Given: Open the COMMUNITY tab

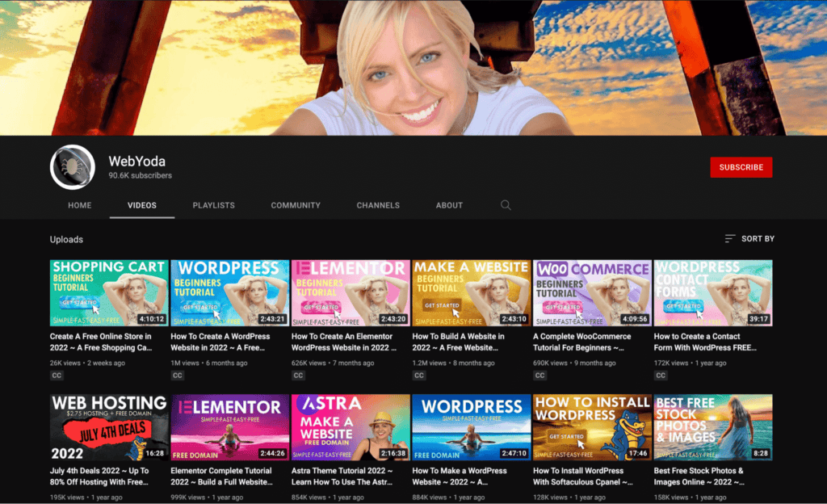Looking at the screenshot, I should pos(296,205).
